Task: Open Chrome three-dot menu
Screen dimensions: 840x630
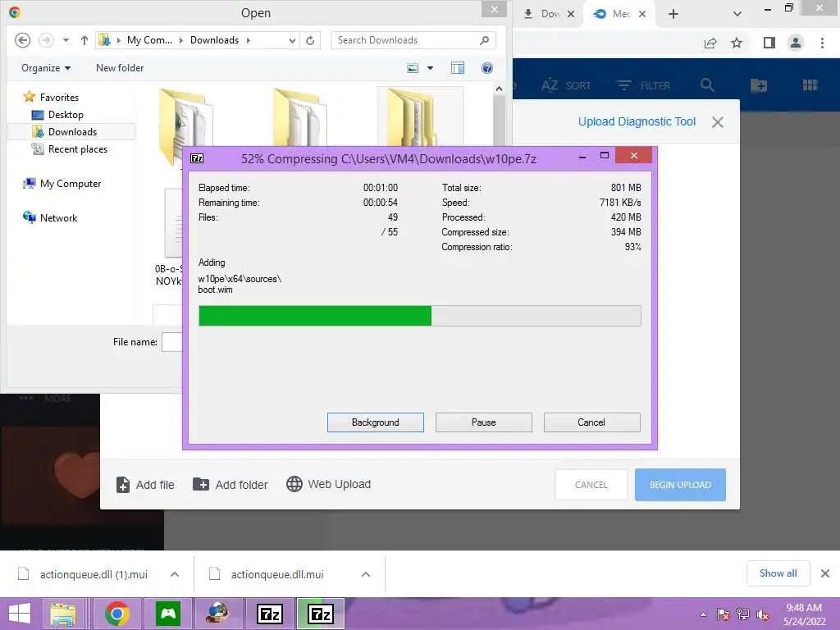Action: (822, 43)
